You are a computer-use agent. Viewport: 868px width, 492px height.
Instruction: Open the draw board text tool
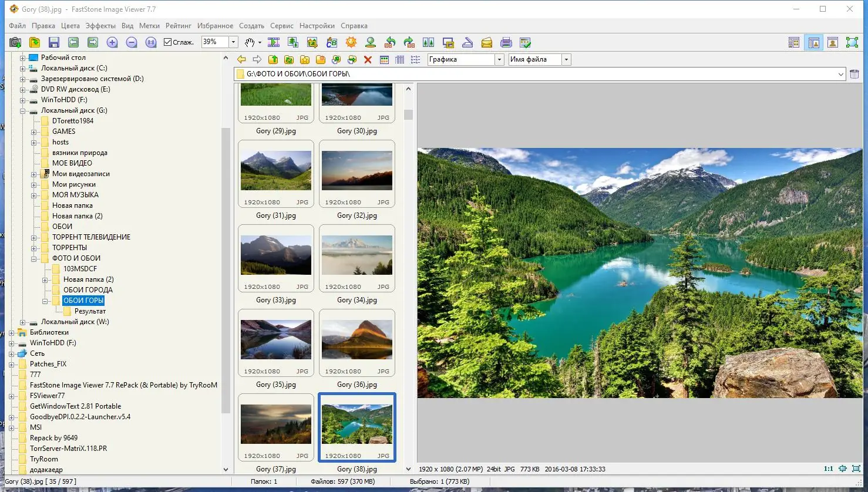332,42
